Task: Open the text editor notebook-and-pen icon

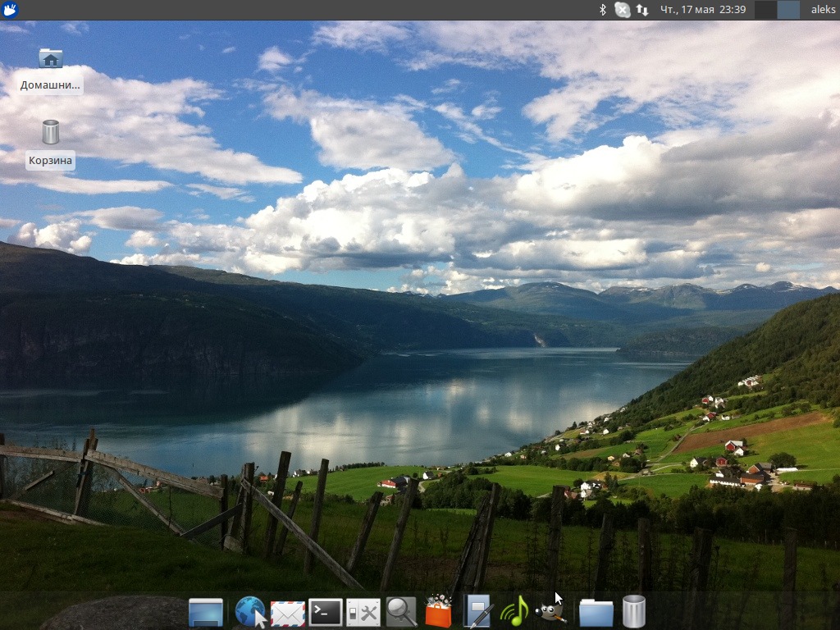Action: (x=477, y=612)
